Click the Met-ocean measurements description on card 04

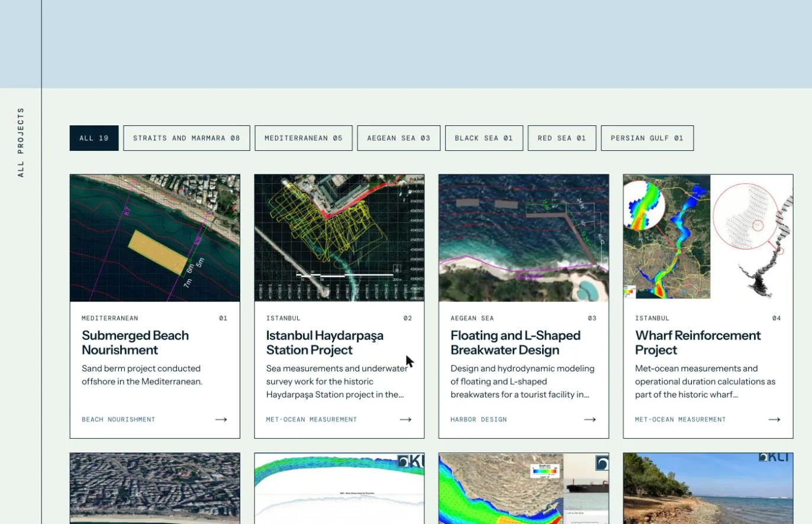coord(705,381)
